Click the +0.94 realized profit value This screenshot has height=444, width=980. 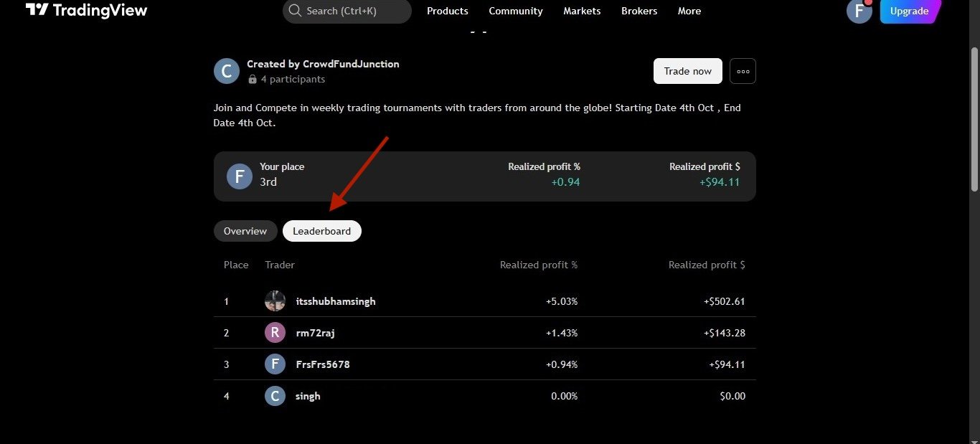pyautogui.click(x=565, y=182)
